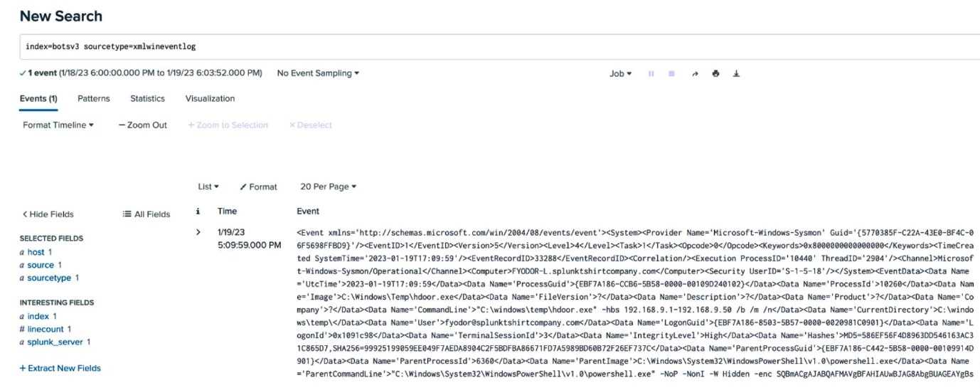
Task: Click the event info 'i' column icon
Action: point(198,211)
